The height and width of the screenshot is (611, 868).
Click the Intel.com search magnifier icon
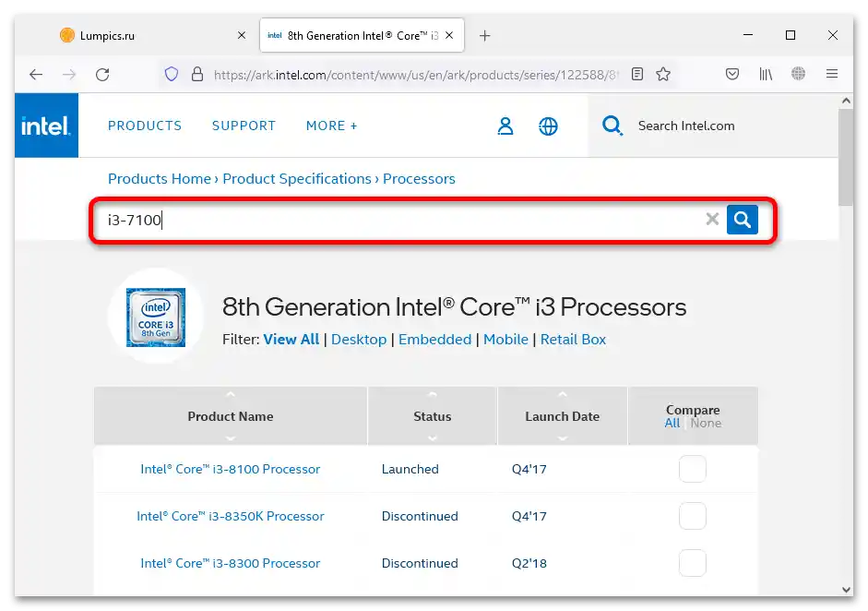tap(612, 126)
